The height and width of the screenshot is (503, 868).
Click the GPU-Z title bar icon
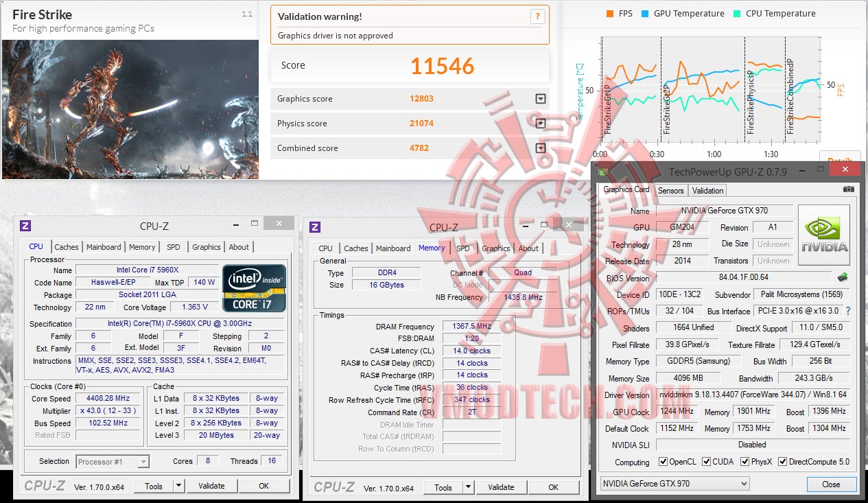click(603, 172)
